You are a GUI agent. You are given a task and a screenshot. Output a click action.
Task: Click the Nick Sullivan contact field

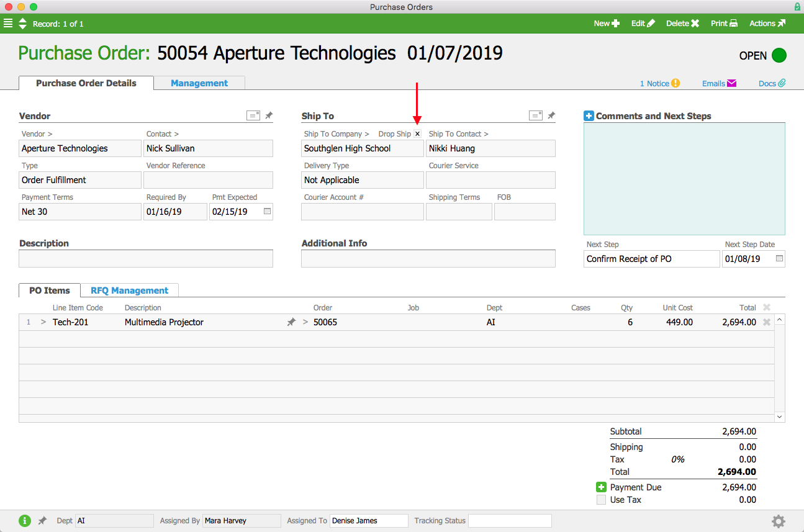coord(208,148)
